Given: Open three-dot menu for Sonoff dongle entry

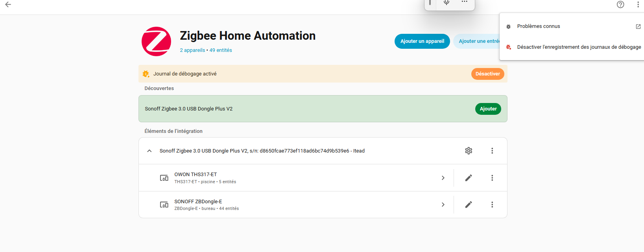Looking at the screenshot, I should [492, 151].
